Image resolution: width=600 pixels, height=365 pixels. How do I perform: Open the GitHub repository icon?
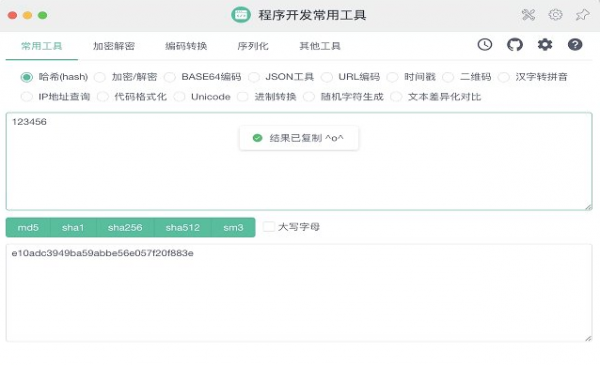point(515,45)
